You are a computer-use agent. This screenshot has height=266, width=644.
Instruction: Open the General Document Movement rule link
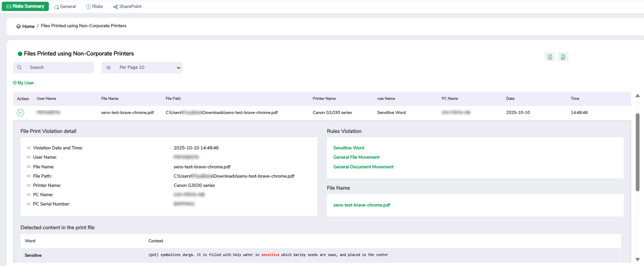click(363, 167)
